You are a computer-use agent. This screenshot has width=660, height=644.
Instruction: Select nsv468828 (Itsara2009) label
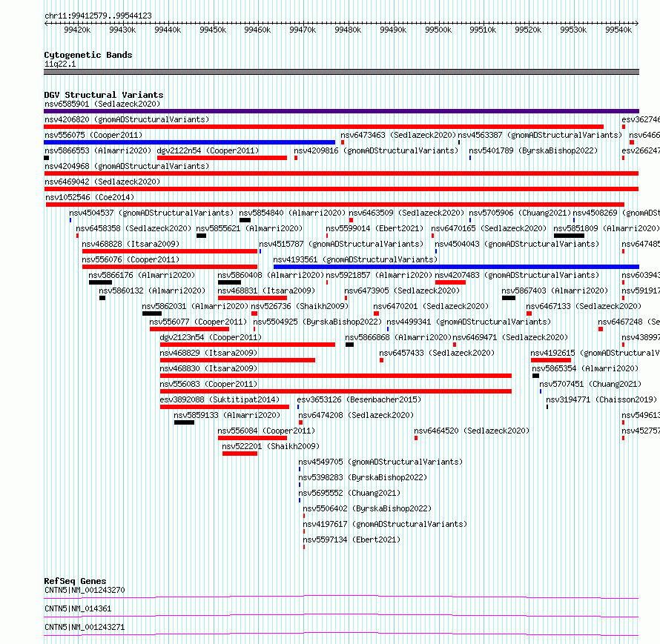(x=131, y=244)
